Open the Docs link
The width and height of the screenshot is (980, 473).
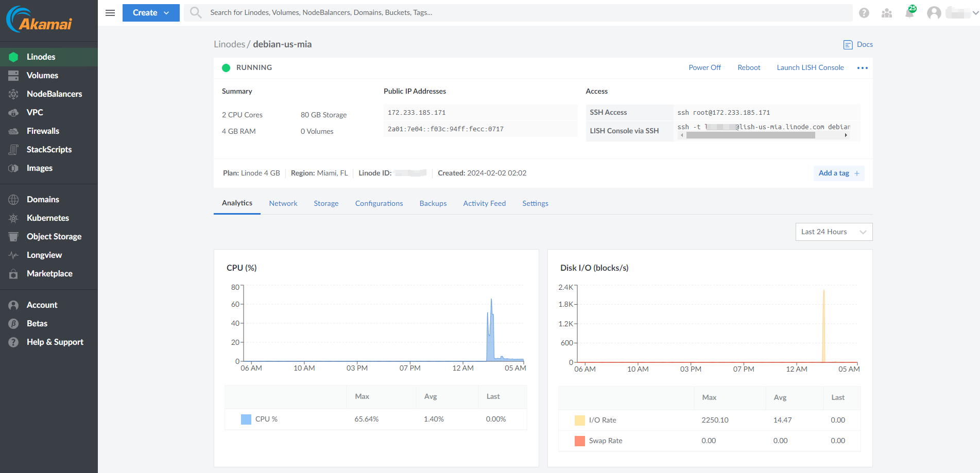[865, 44]
